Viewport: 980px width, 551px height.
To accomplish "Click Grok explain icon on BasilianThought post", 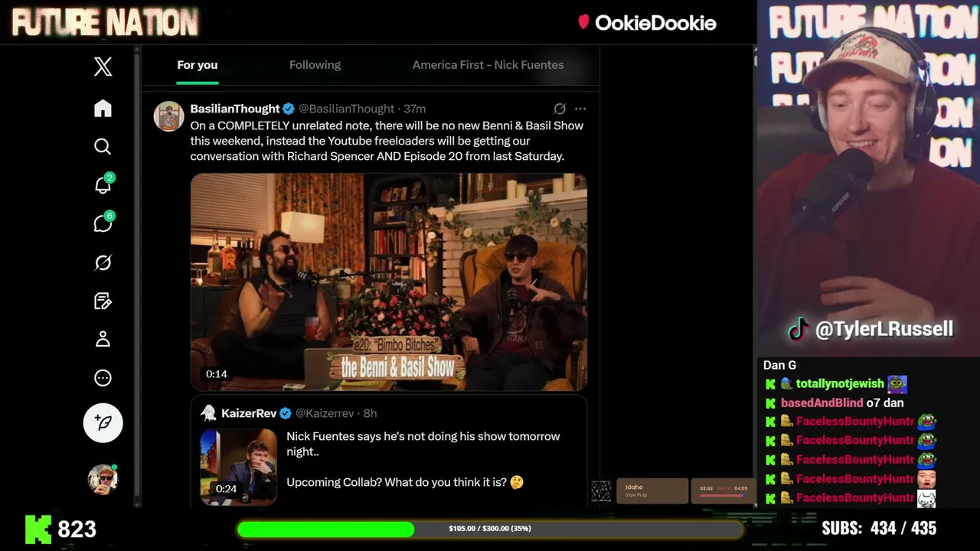I will [x=560, y=109].
